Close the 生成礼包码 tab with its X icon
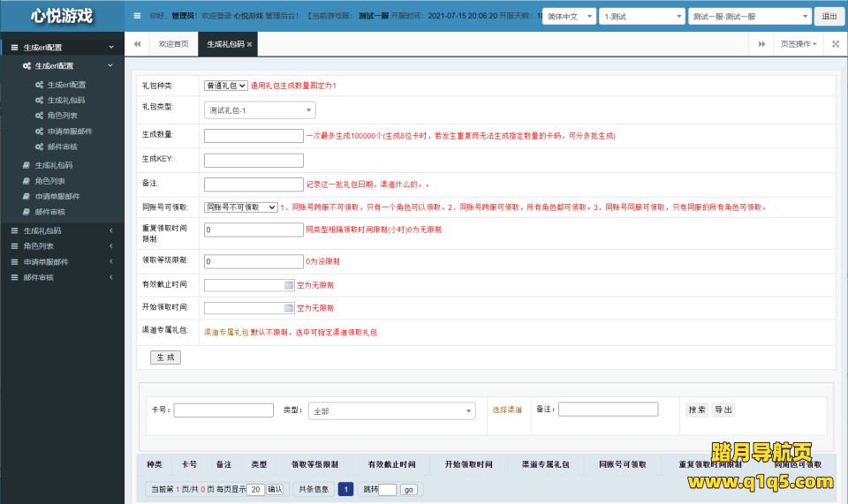The height and width of the screenshot is (504, 848). [x=249, y=44]
